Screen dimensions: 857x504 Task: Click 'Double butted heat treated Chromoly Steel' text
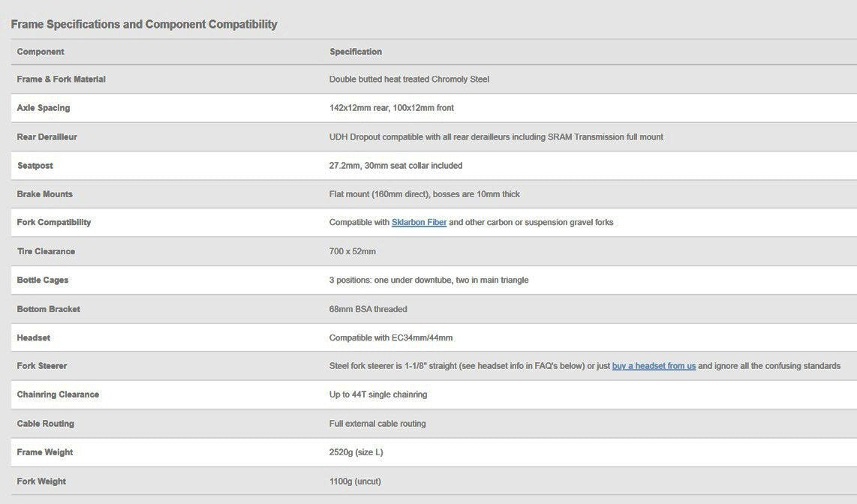410,79
